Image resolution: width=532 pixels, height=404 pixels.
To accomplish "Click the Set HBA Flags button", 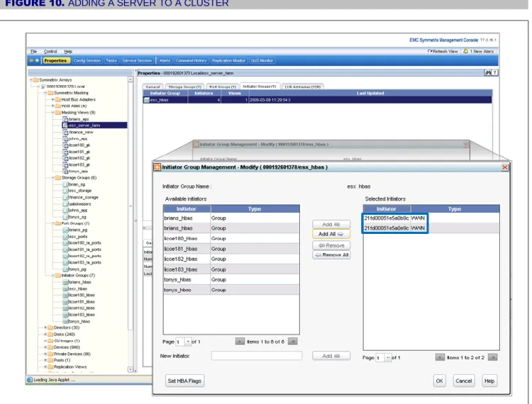I will (184, 381).
